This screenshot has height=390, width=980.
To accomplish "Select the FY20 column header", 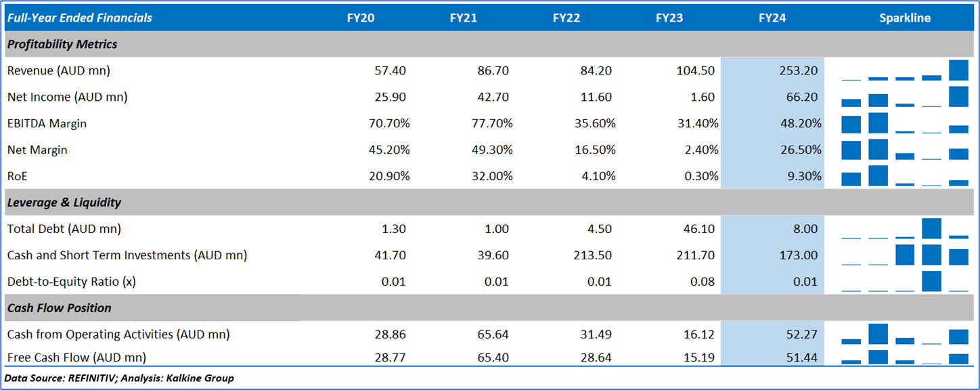I will coord(361,18).
